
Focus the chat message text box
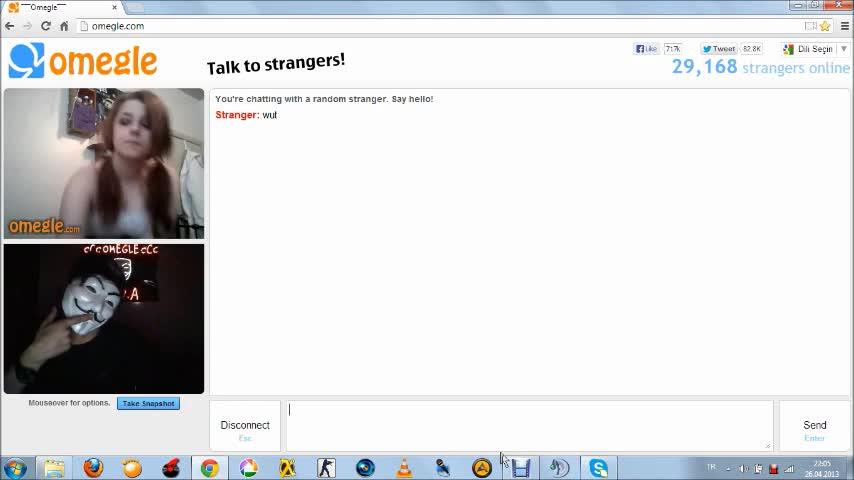tap(529, 426)
